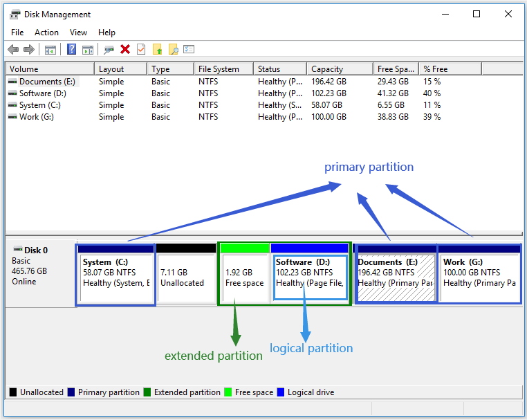Click the blue Logical drive legend swatch
Screen dimensions: 527x420
(281, 392)
